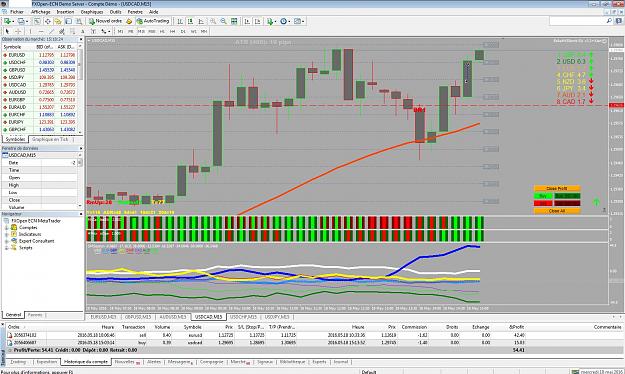
Task: Select the D1 timeframe button
Action: pyautogui.click(x=183, y=31)
